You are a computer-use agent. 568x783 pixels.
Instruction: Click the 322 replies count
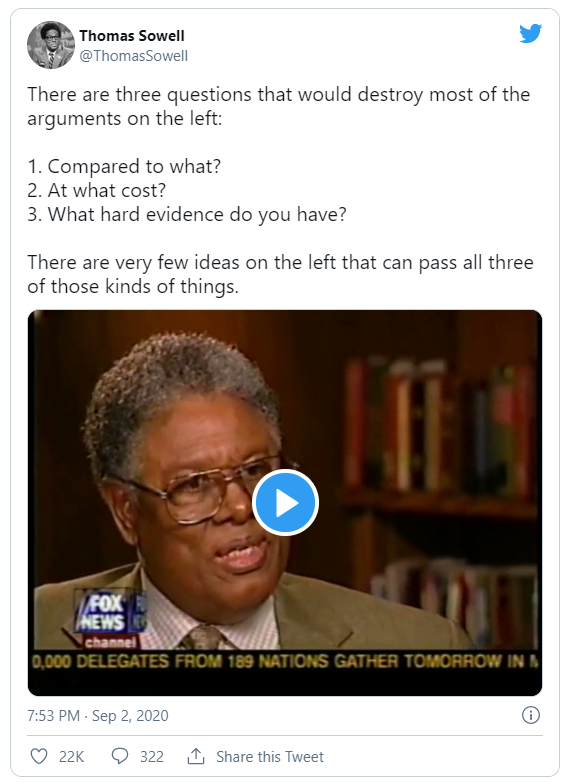(152, 757)
